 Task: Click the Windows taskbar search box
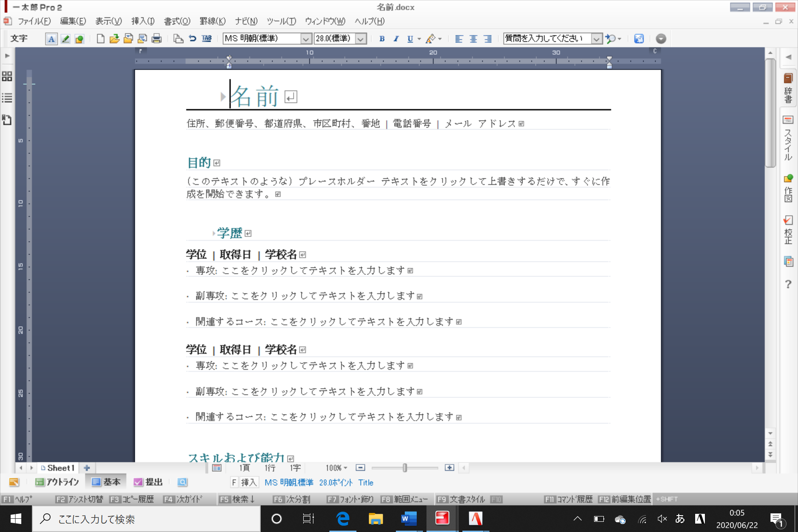[146, 519]
